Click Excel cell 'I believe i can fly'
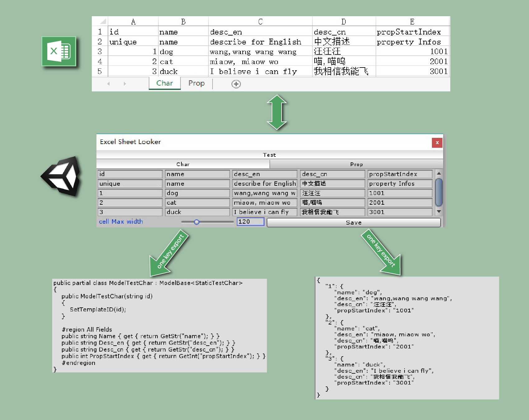This screenshot has height=420, width=529. 260,71
